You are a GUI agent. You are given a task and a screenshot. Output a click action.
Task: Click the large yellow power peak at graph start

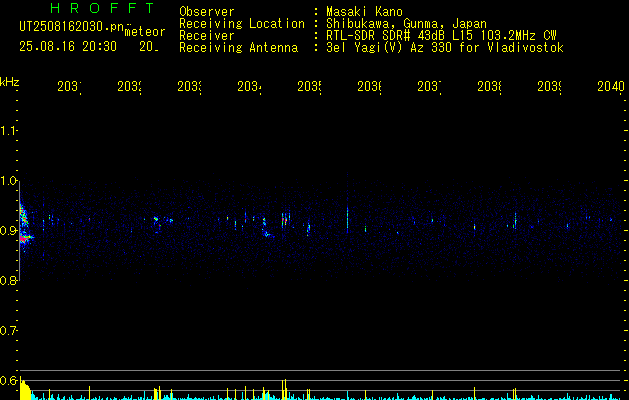pyautogui.click(x=25, y=390)
